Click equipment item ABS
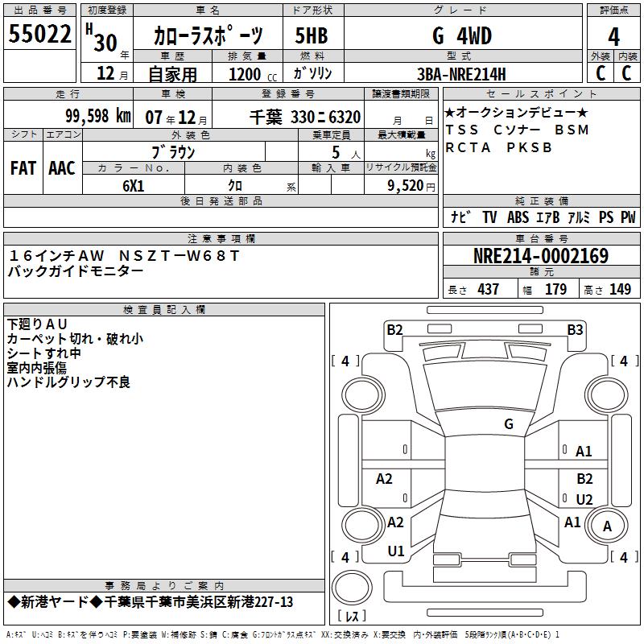 (x=518, y=217)
